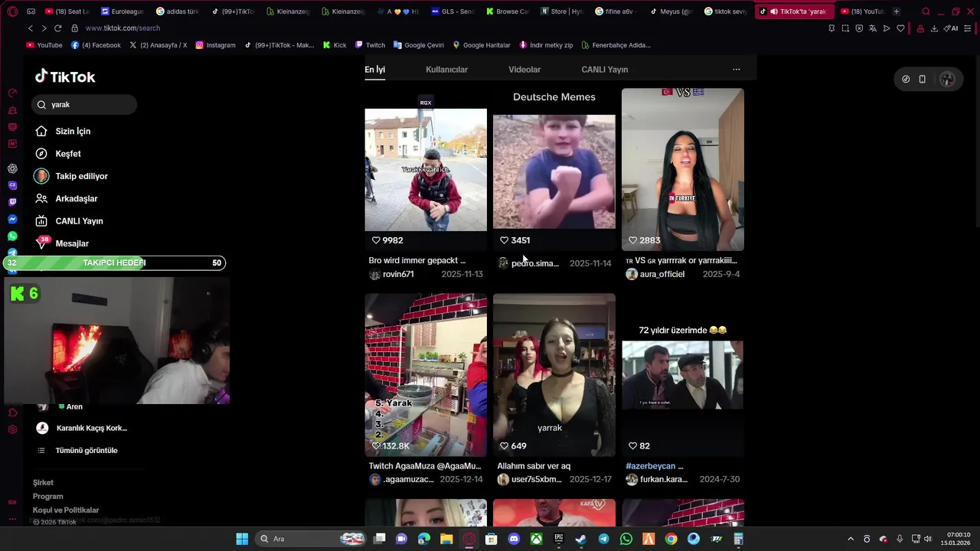Open Twitch in Opera sidebar
The height and width of the screenshot is (551, 980).
(x=12, y=202)
